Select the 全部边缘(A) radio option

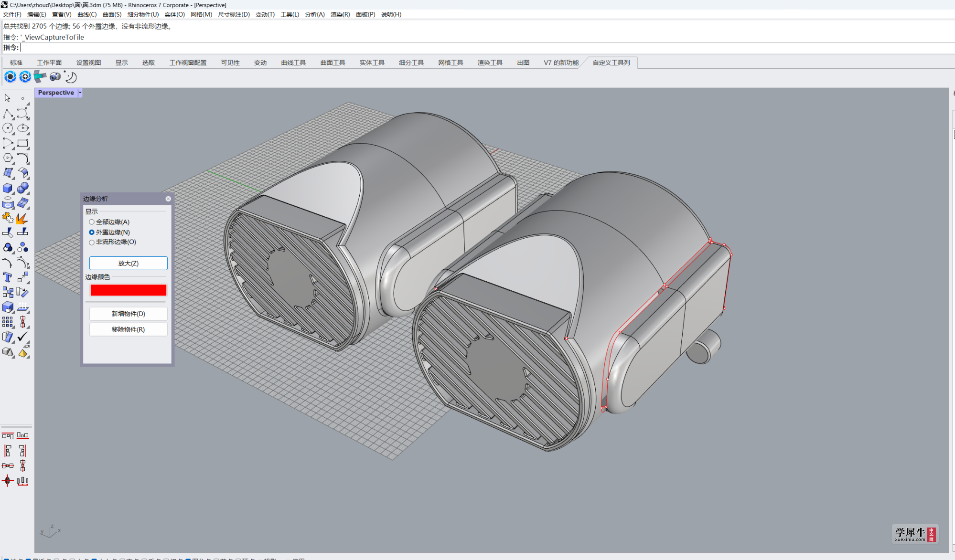109,222
